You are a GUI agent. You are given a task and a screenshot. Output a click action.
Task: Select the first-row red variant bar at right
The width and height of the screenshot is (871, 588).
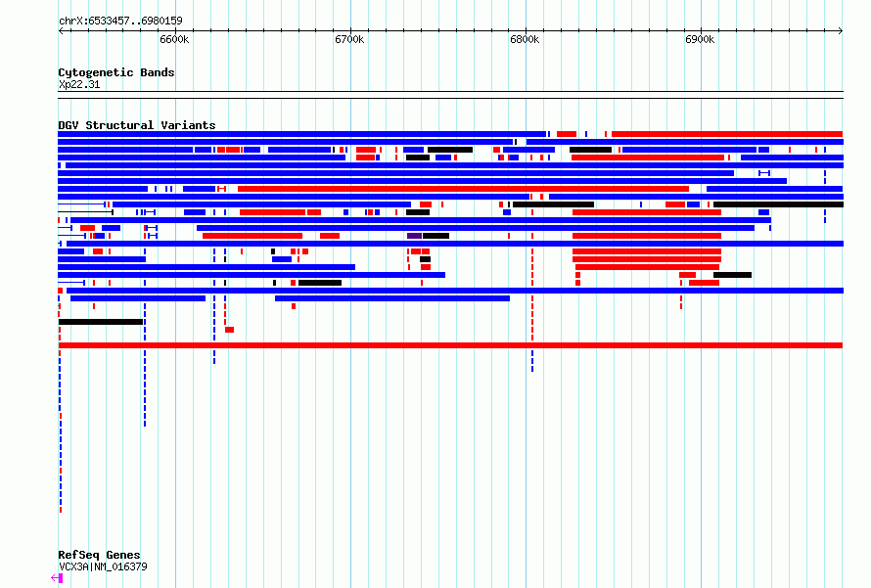point(727,134)
